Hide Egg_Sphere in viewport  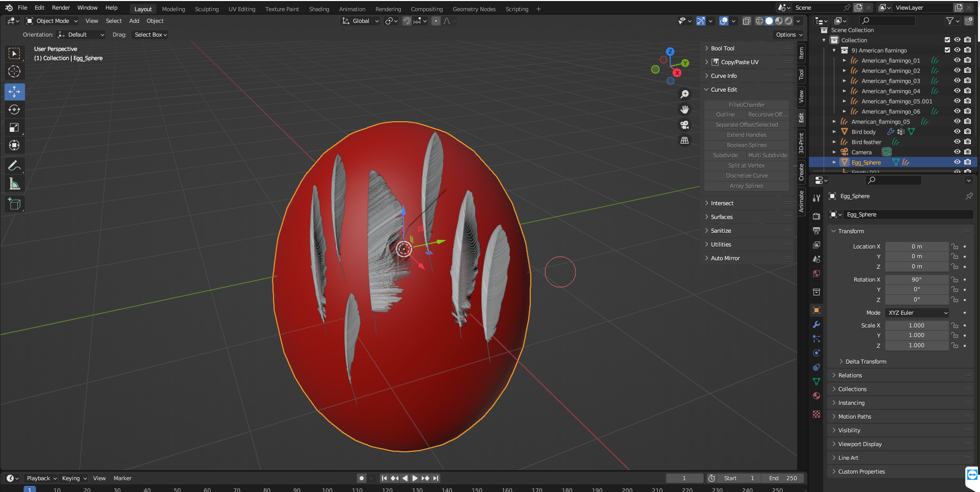[957, 162]
